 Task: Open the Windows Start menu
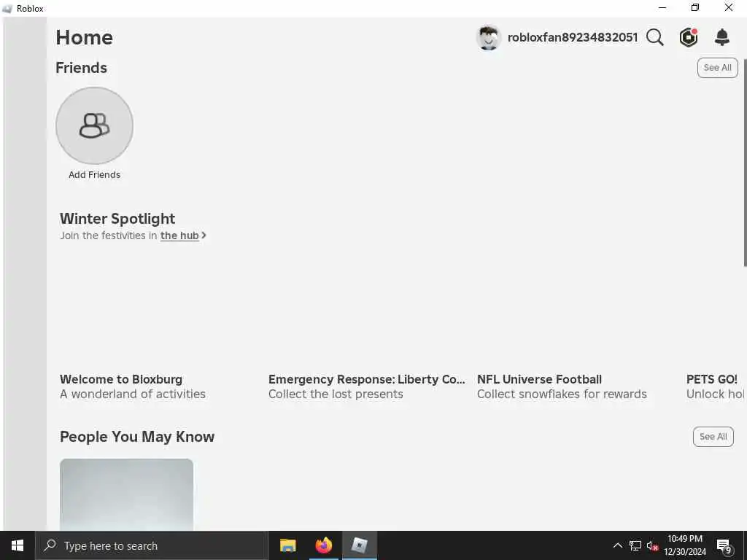[x=18, y=545]
